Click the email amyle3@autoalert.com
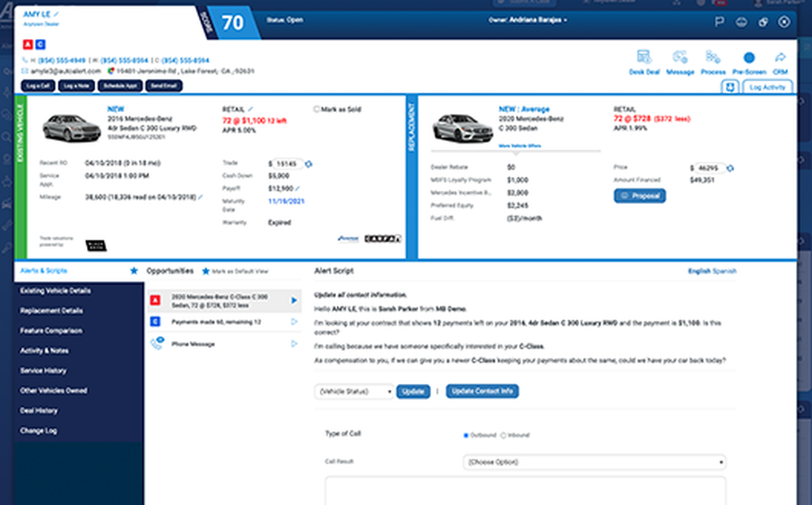Viewport: 812px width, 505px height. [66, 71]
